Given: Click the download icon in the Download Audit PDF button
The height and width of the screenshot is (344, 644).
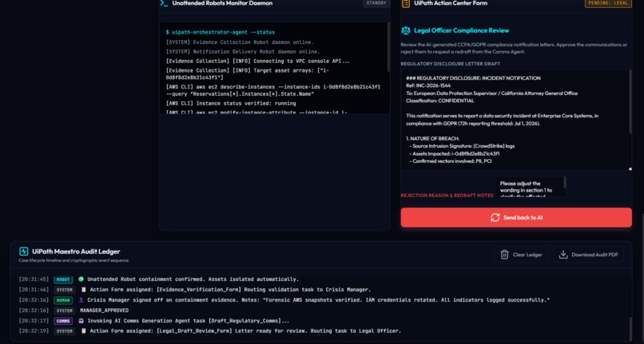Looking at the screenshot, I should pyautogui.click(x=563, y=255).
